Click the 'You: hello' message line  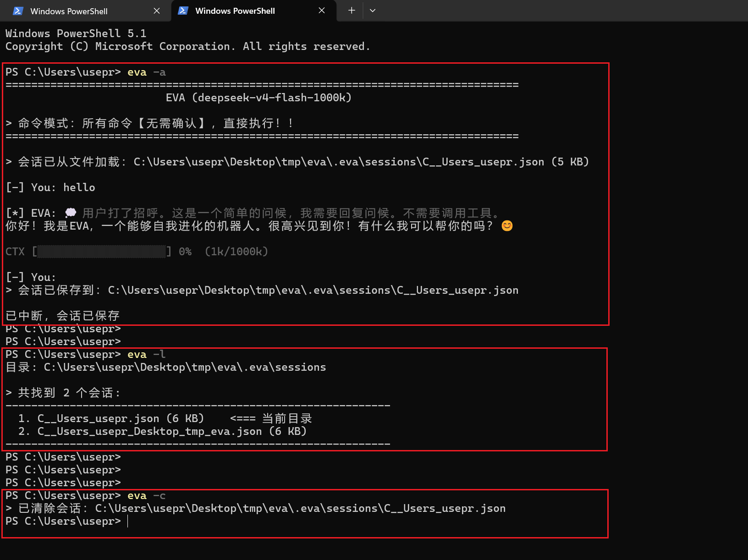tap(50, 188)
